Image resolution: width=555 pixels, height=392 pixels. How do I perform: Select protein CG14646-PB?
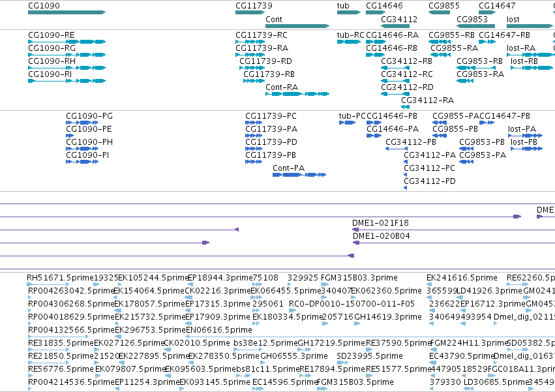click(374, 123)
